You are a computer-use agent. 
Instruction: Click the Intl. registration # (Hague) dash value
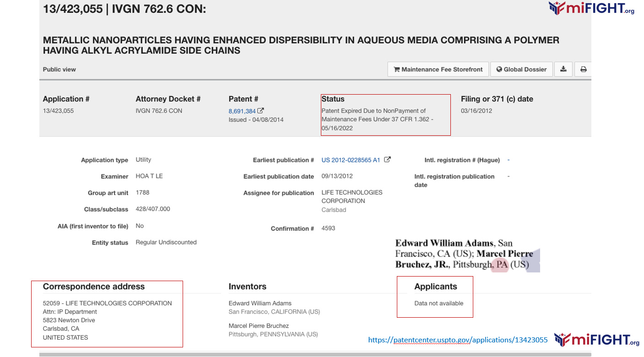[509, 160]
